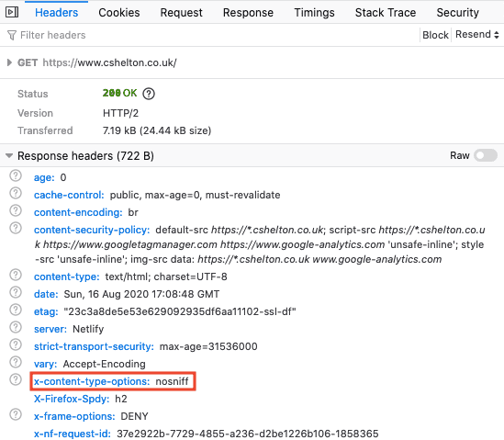View the Security tab
The width and height of the screenshot is (504, 440).
tap(458, 13)
